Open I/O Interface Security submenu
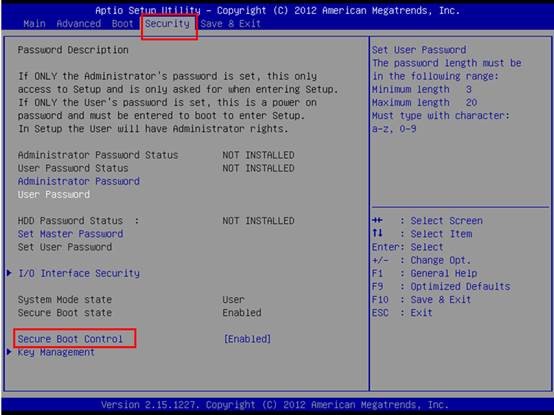This screenshot has width=554, height=415. pyautogui.click(x=79, y=273)
